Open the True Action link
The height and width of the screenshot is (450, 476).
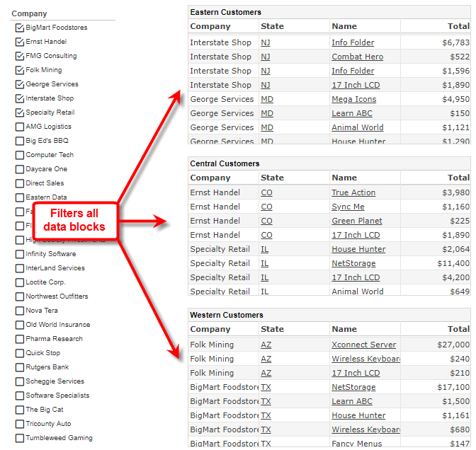tap(353, 192)
